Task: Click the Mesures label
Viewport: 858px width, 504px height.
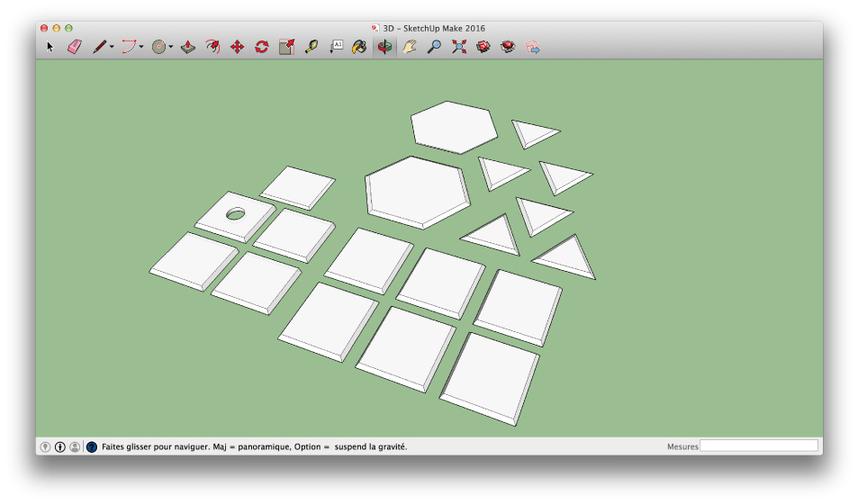Action: [x=682, y=446]
